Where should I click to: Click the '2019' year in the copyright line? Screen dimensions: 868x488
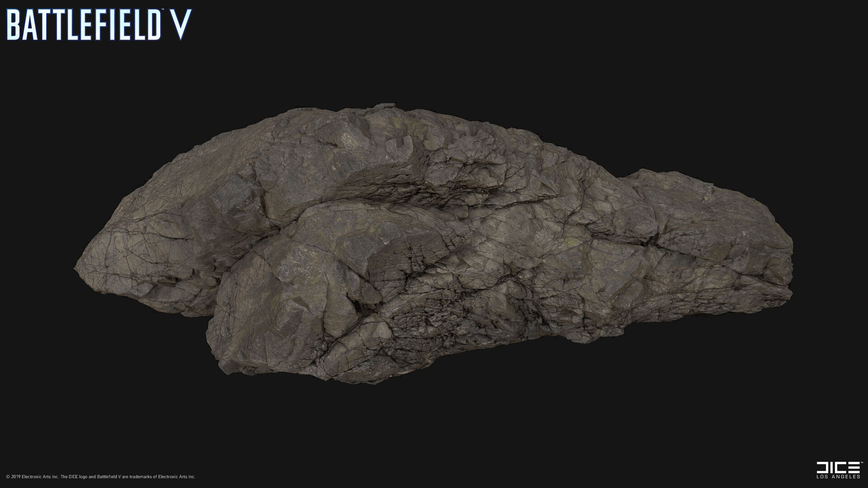pos(16,477)
